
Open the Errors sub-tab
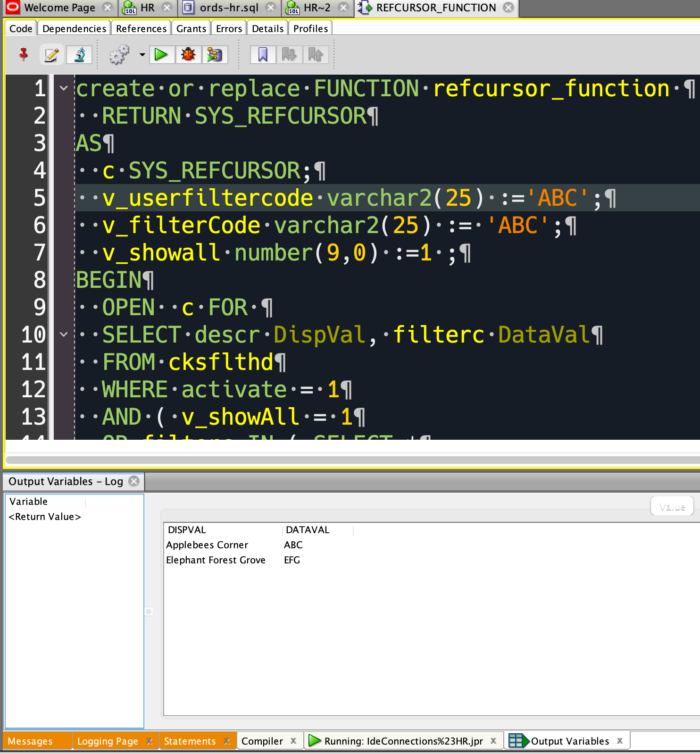click(x=229, y=28)
